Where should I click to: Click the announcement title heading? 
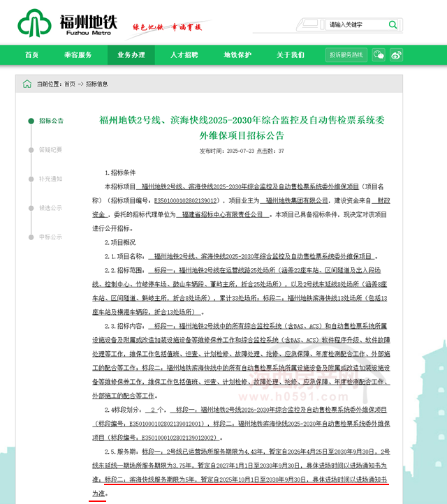242,128
